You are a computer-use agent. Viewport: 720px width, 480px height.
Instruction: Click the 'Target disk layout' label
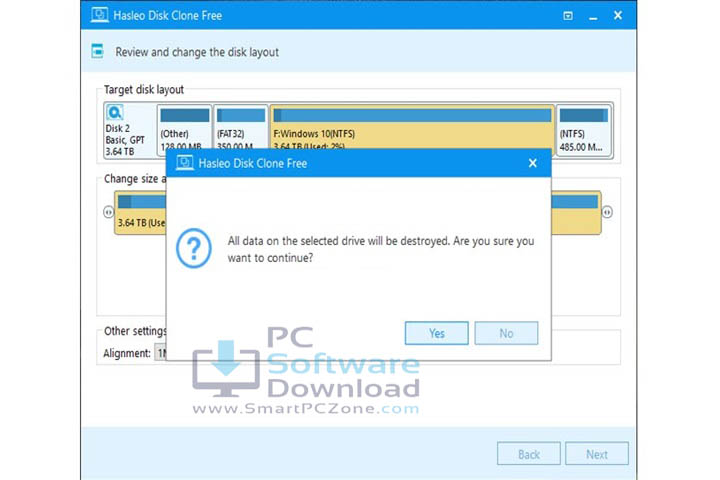click(x=144, y=90)
